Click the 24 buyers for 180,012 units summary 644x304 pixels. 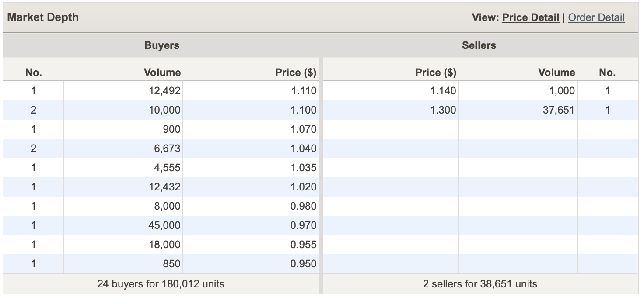coord(161,284)
